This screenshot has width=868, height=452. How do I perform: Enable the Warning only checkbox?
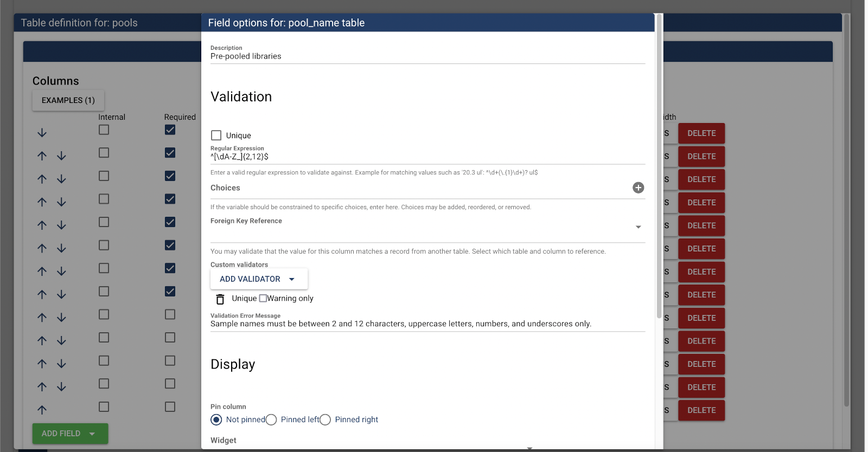click(263, 298)
